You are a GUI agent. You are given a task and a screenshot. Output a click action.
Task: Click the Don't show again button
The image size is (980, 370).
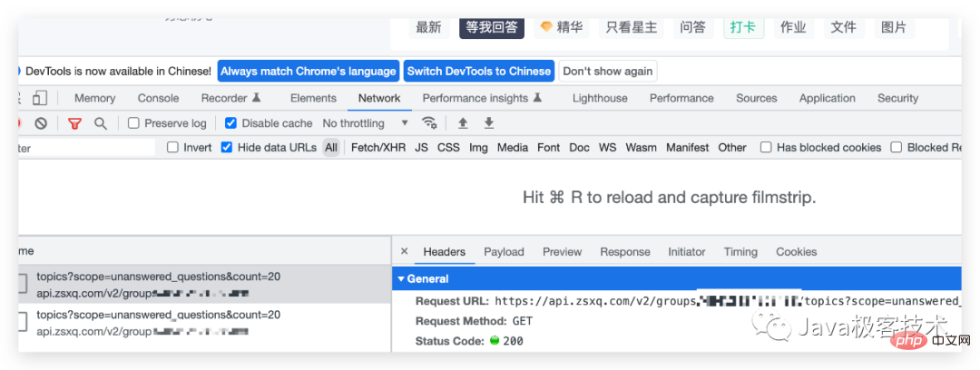(x=607, y=71)
